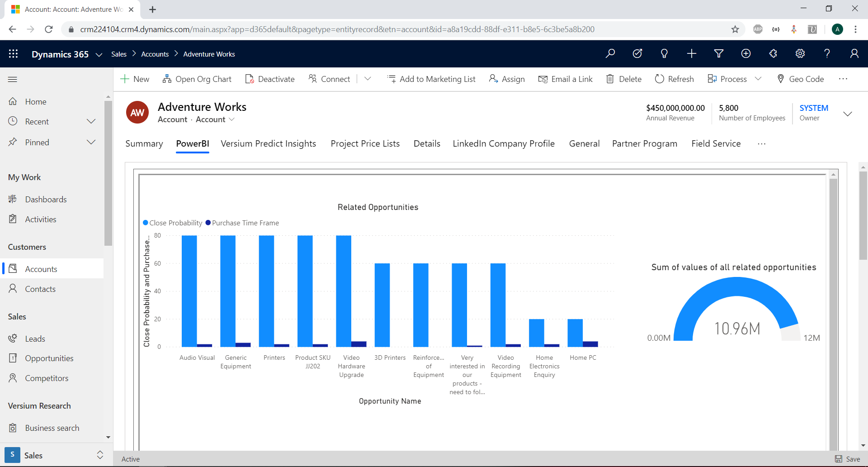Viewport: 868px width, 467px height.
Task: Click the Geo Code button
Action: (801, 79)
